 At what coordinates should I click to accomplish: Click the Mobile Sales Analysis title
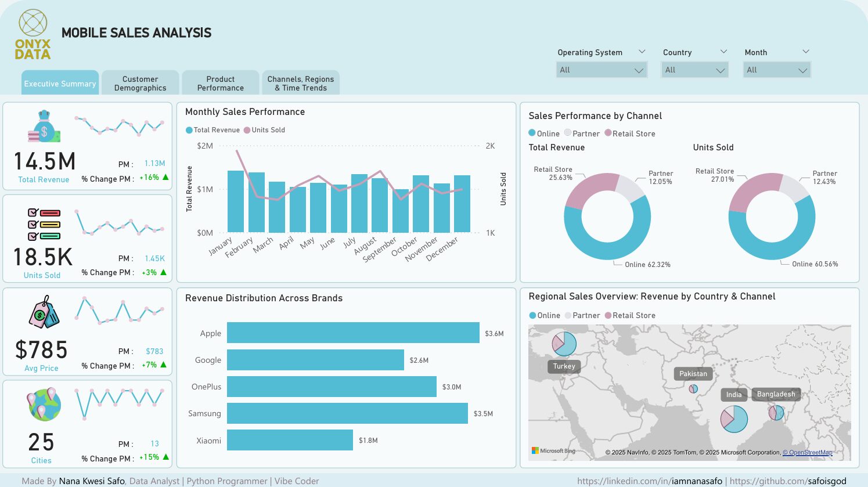(x=136, y=33)
